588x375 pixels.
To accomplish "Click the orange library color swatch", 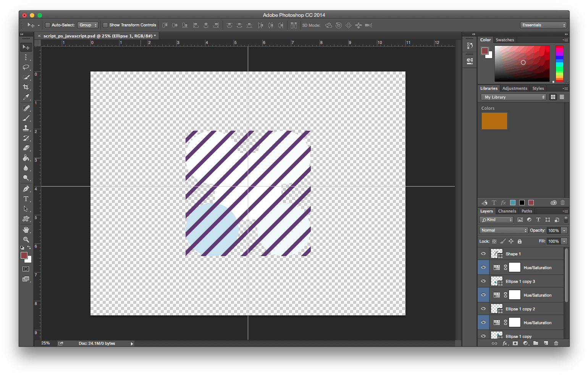I will click(494, 121).
